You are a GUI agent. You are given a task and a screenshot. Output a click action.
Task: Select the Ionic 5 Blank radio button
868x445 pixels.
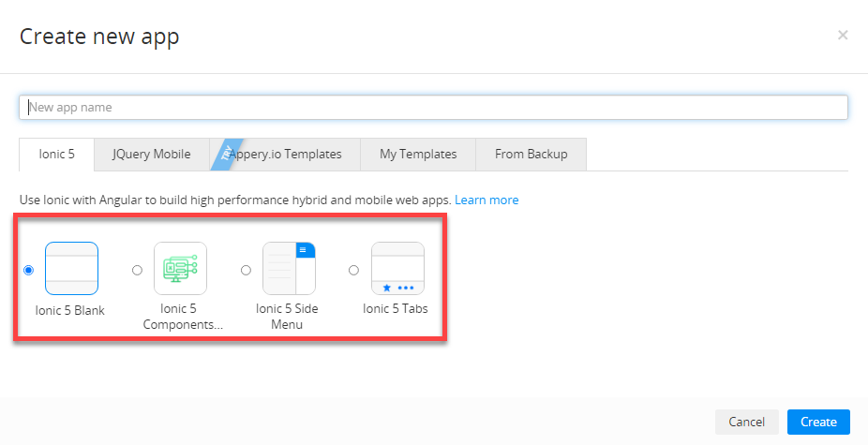pyautogui.click(x=29, y=270)
